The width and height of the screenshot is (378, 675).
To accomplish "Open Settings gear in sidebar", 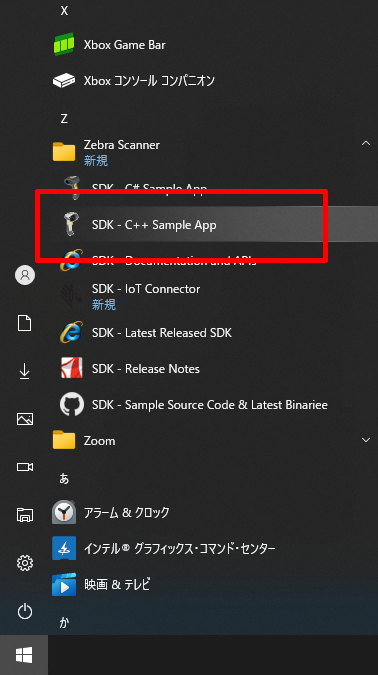I will [25, 563].
